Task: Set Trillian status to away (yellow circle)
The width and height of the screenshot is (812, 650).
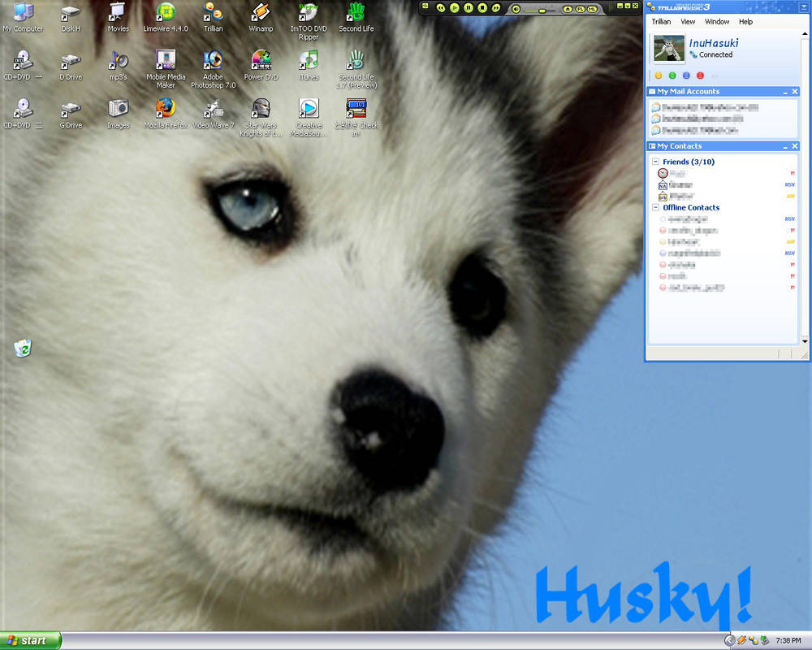Action: click(x=659, y=75)
